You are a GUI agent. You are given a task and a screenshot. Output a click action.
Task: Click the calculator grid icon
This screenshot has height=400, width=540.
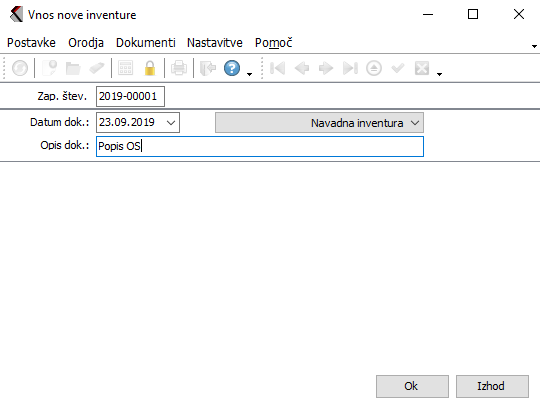125,68
